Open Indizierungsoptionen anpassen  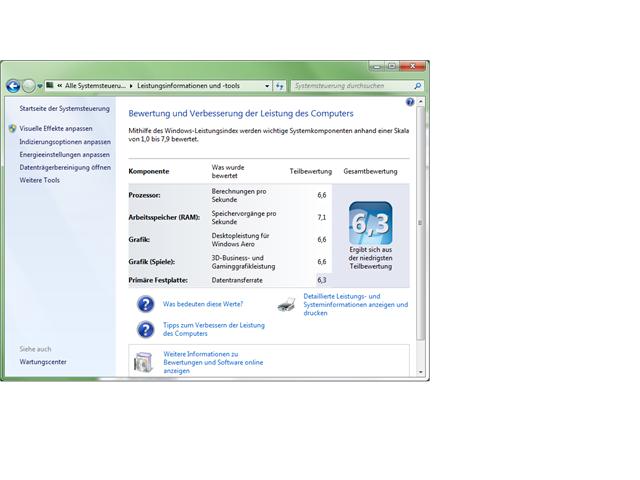click(65, 142)
